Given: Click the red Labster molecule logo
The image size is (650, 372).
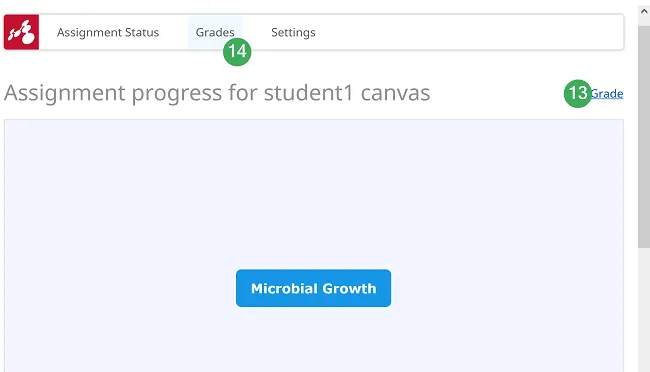Looking at the screenshot, I should (x=22, y=32).
